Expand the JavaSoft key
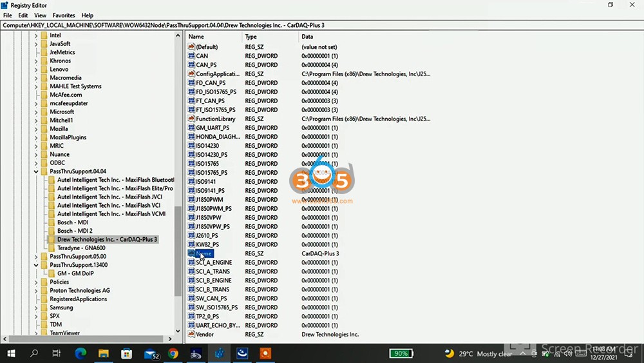Viewport: 644px width, 363px height. [x=36, y=44]
